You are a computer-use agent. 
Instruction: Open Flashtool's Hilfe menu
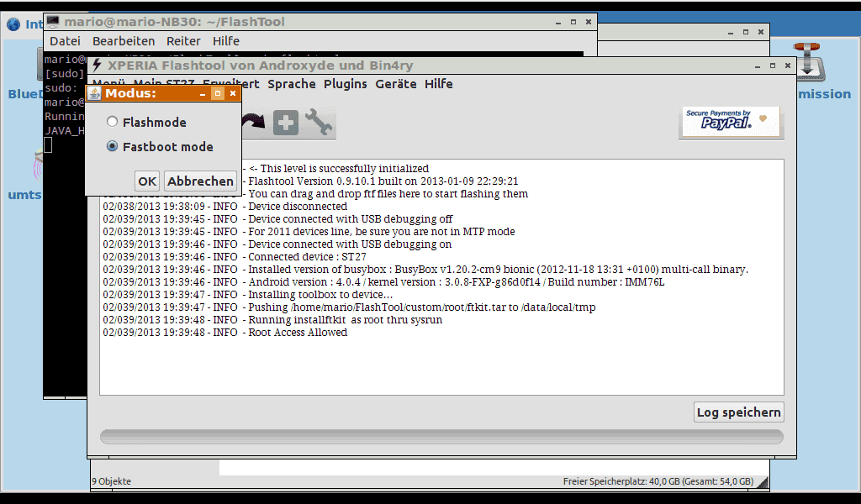[439, 84]
